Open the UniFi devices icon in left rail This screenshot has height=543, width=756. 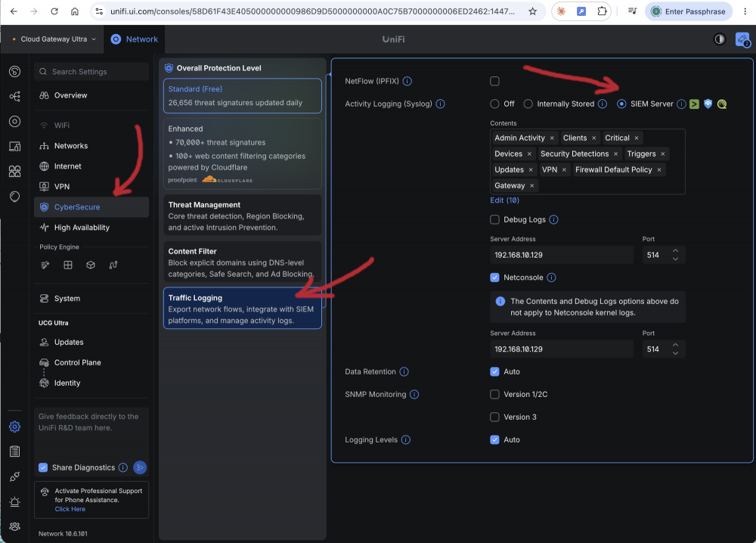click(15, 122)
